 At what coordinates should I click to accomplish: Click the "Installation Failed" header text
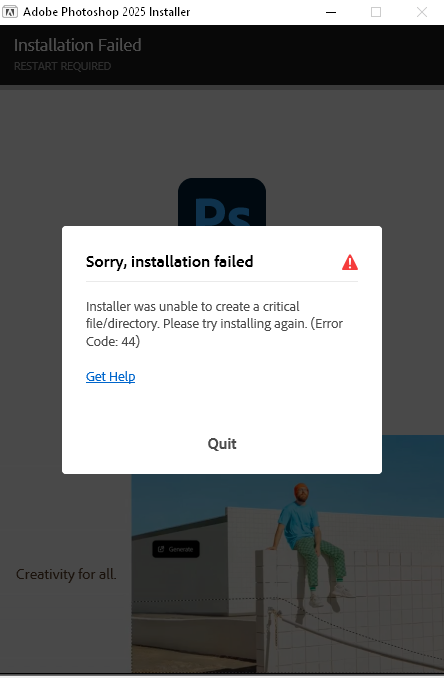pyautogui.click(x=78, y=45)
